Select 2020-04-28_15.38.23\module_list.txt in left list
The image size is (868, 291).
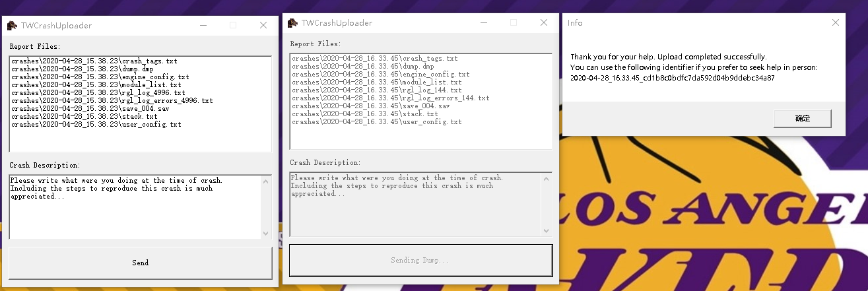[96, 85]
